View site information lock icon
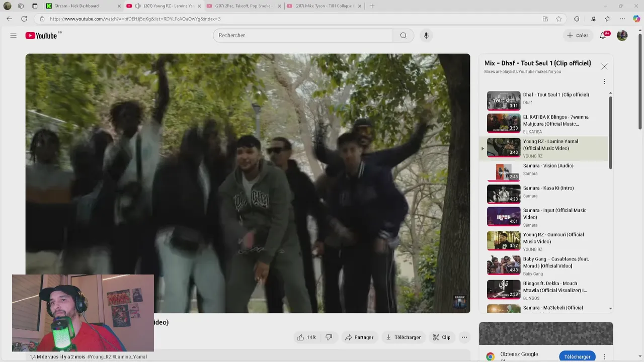 (x=42, y=19)
